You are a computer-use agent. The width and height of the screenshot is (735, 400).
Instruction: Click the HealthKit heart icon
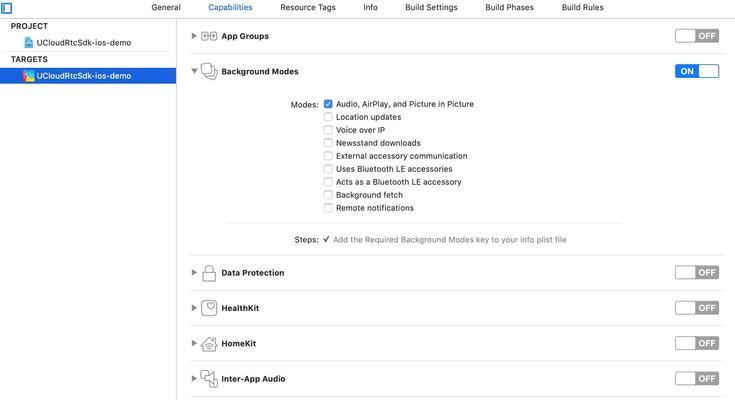pos(209,308)
